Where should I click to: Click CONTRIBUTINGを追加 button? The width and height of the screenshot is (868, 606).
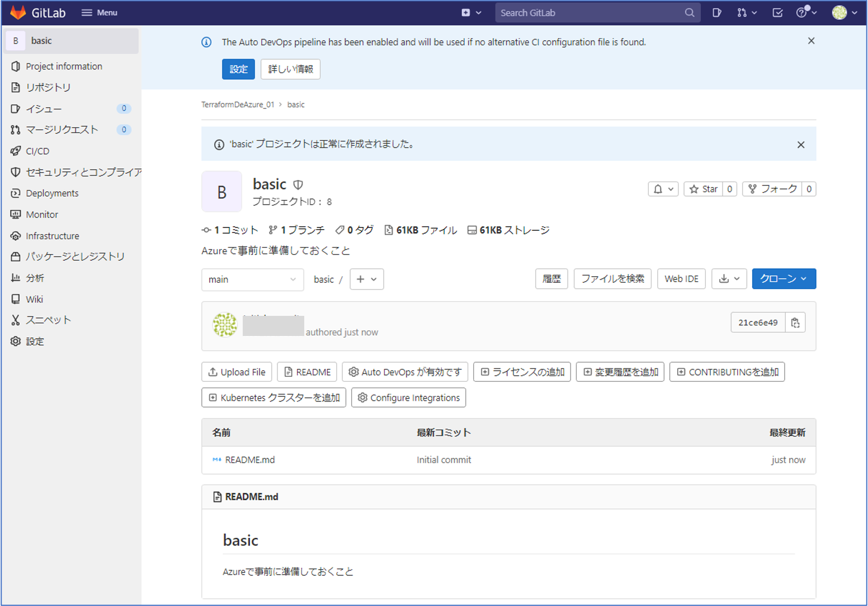click(727, 372)
